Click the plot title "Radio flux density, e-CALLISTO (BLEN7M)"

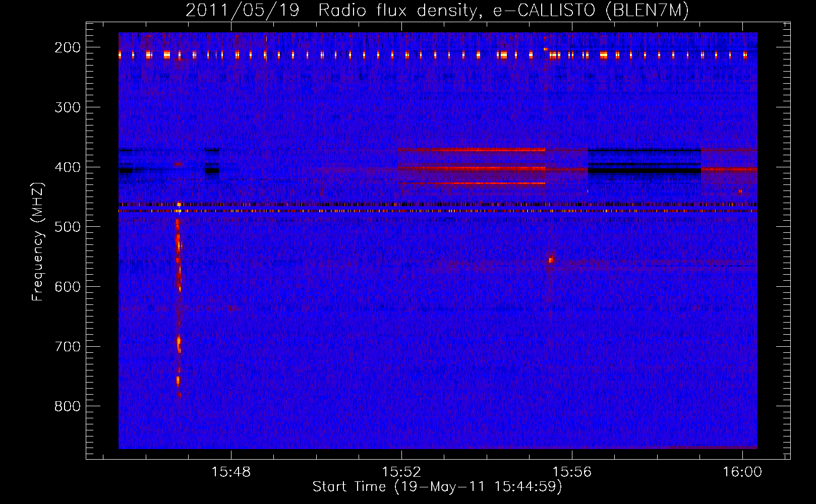(x=503, y=10)
